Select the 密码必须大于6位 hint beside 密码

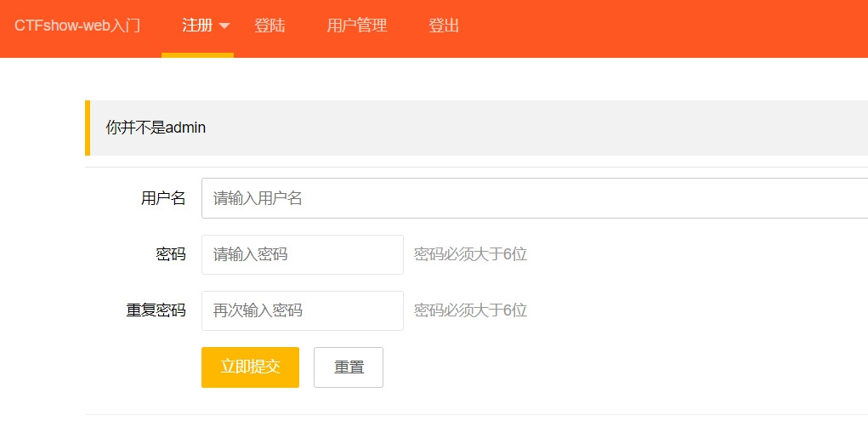click(x=470, y=255)
